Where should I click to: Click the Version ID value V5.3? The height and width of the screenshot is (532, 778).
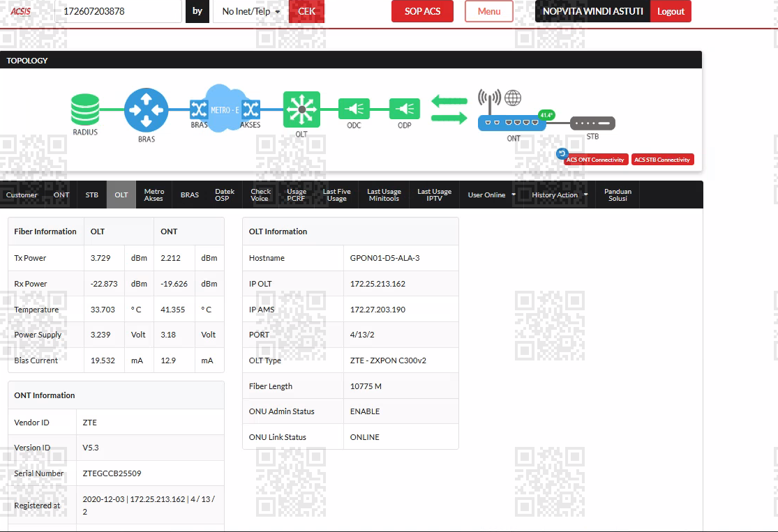(x=91, y=448)
